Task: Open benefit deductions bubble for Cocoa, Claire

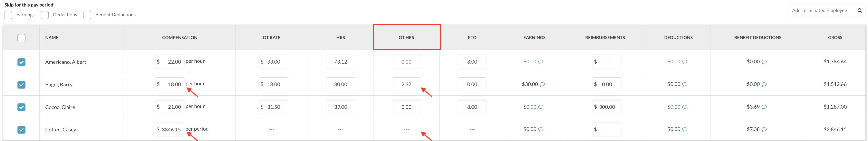Action: pos(764,107)
